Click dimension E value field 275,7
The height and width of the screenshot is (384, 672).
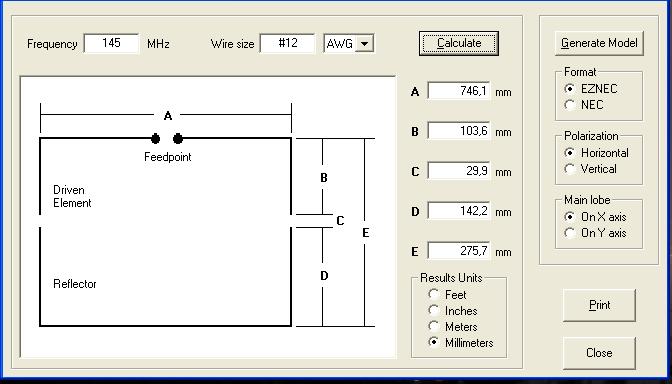[x=459, y=251]
